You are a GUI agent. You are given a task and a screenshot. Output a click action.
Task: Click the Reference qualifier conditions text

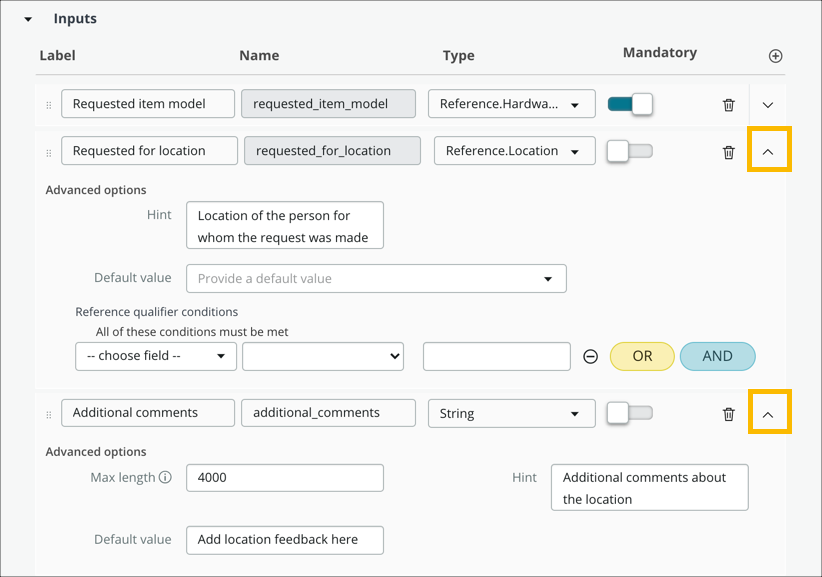tap(156, 312)
